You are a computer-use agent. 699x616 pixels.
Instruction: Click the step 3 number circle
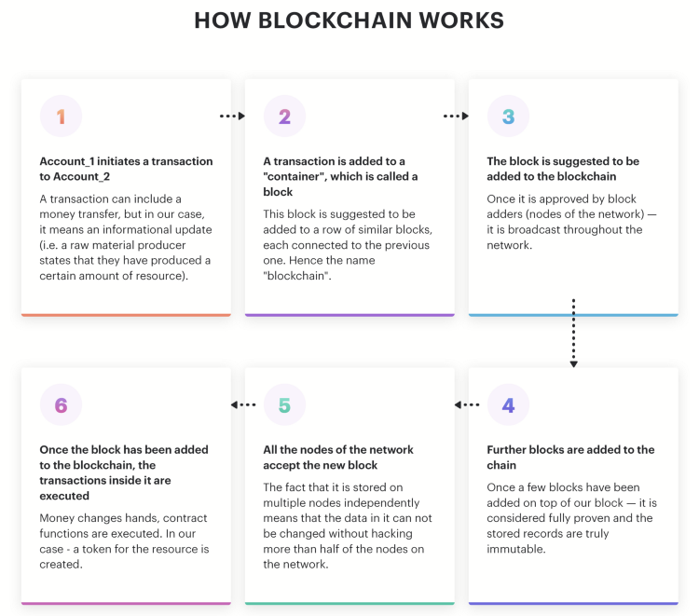coord(508,116)
